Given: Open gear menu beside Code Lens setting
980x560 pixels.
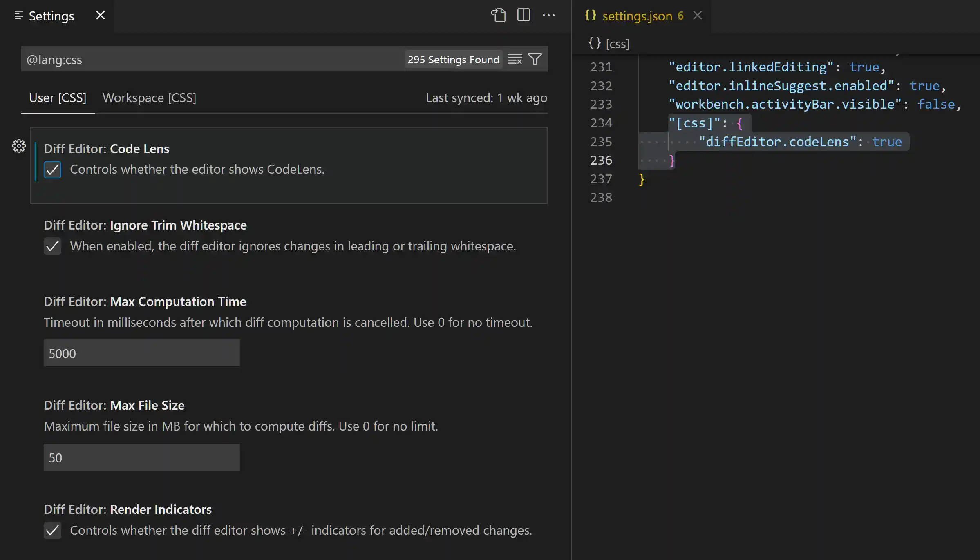Looking at the screenshot, I should pos(19,146).
